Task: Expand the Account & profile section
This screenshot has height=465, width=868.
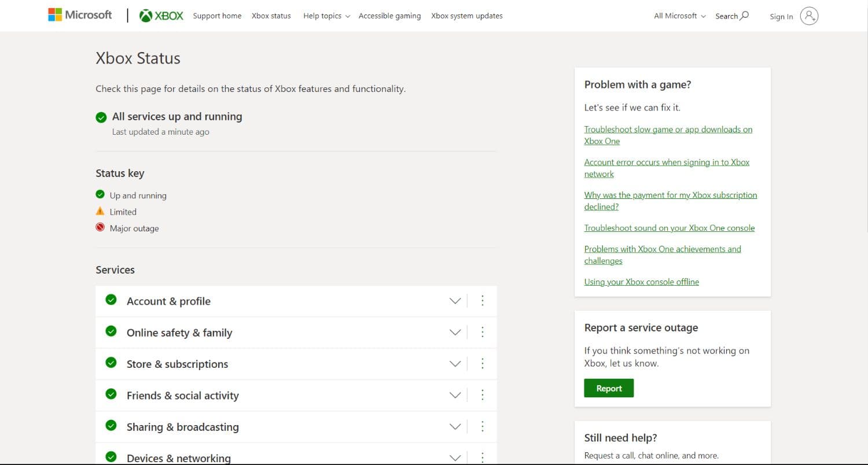Action: click(455, 301)
